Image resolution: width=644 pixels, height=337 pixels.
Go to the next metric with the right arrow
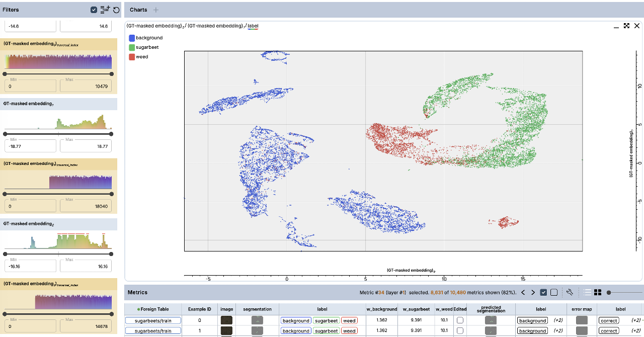tap(533, 292)
